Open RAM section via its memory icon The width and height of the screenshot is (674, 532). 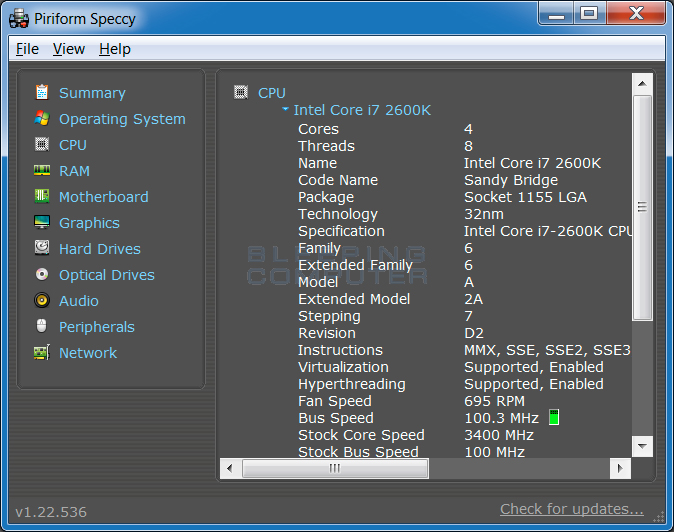pos(42,171)
